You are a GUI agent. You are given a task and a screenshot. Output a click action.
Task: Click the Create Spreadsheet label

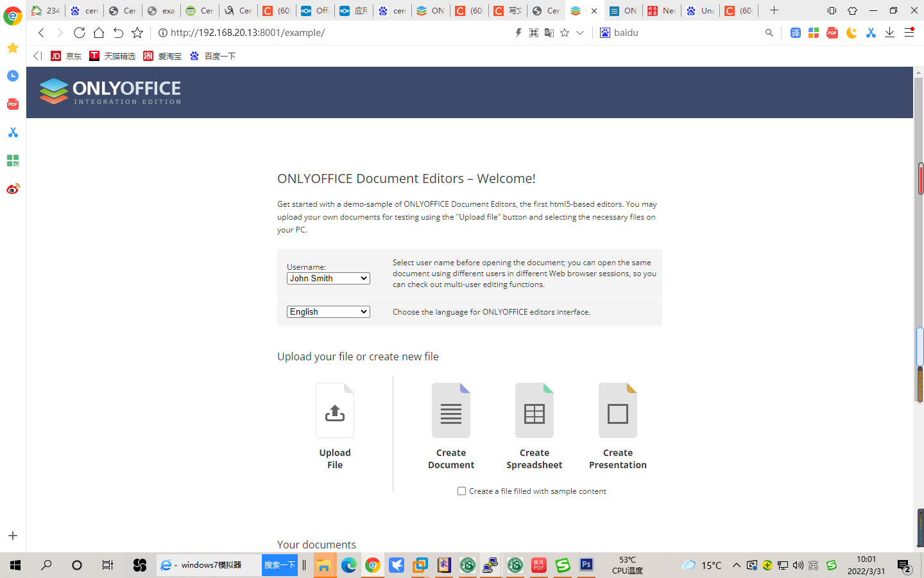(535, 459)
